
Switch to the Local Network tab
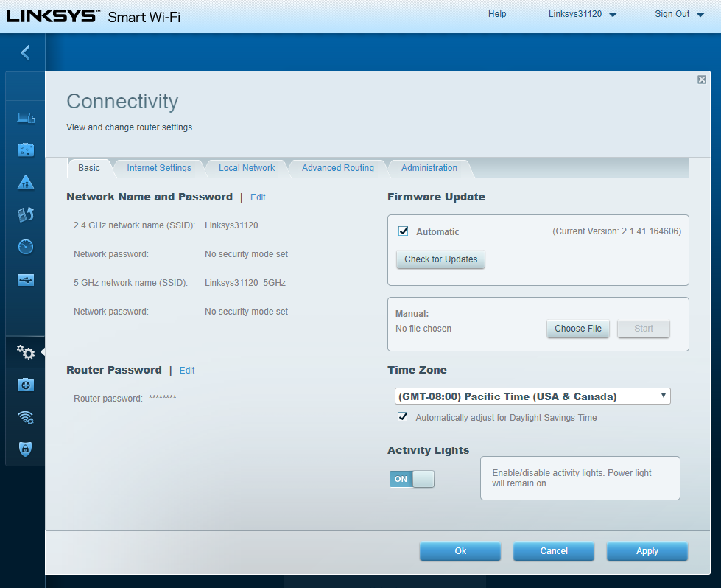tap(247, 168)
